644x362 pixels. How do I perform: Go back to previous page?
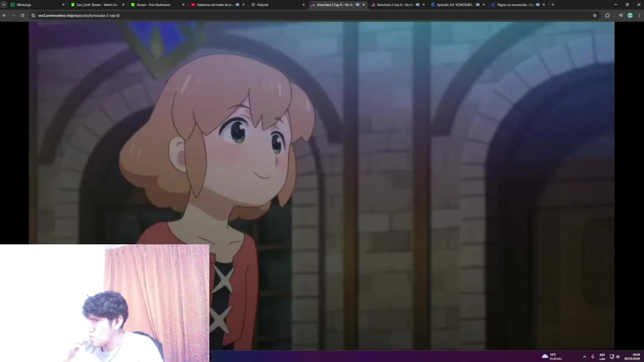pos(4,15)
